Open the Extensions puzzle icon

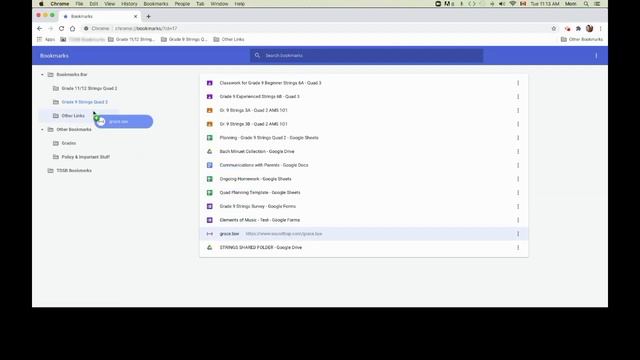point(578,29)
